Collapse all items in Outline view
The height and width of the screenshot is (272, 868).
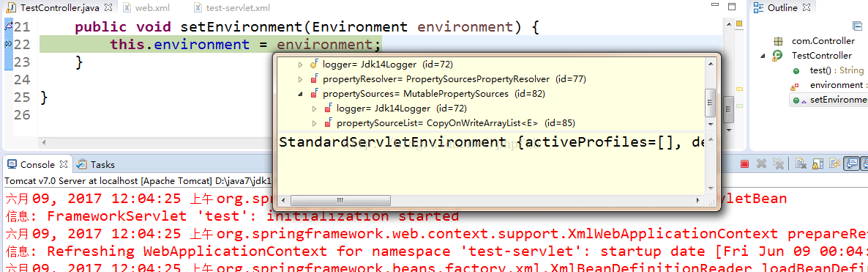858,26
